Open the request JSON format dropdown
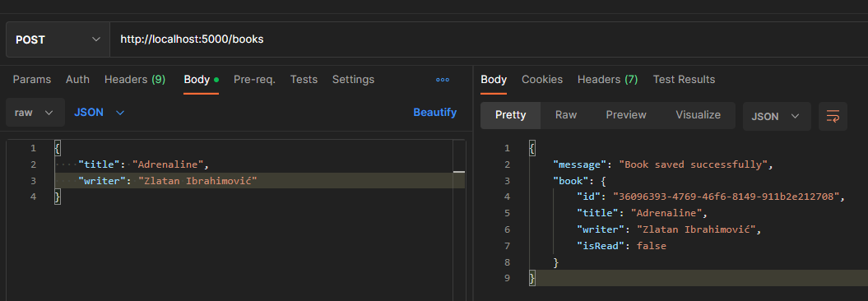 click(99, 113)
